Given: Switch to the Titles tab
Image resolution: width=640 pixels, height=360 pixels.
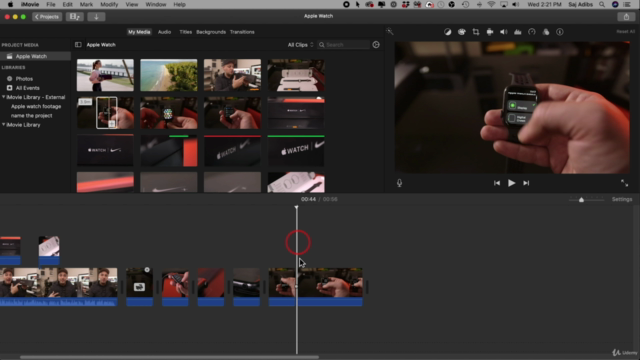Looking at the screenshot, I should click(185, 32).
